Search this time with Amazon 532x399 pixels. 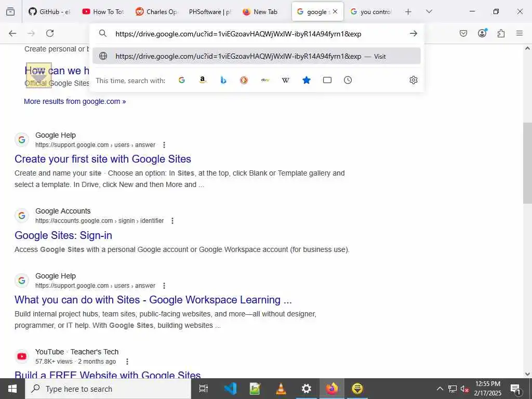pos(203,80)
